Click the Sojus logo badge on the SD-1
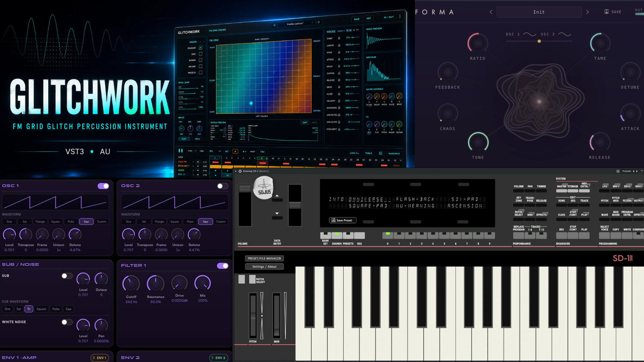 tap(263, 188)
